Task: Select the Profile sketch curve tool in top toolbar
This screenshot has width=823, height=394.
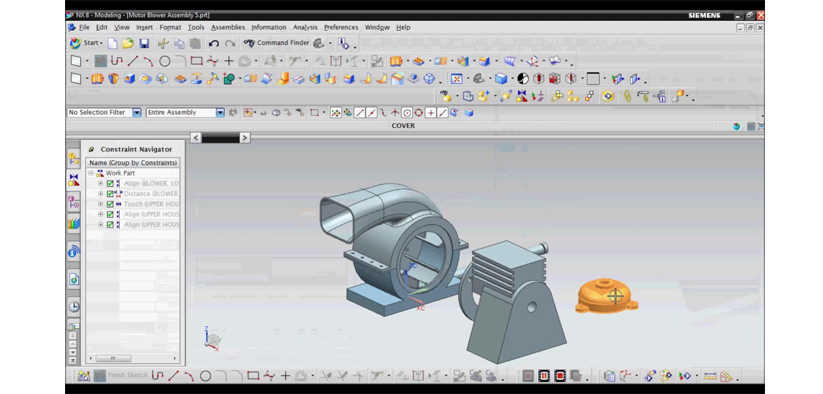Action: pos(117,61)
